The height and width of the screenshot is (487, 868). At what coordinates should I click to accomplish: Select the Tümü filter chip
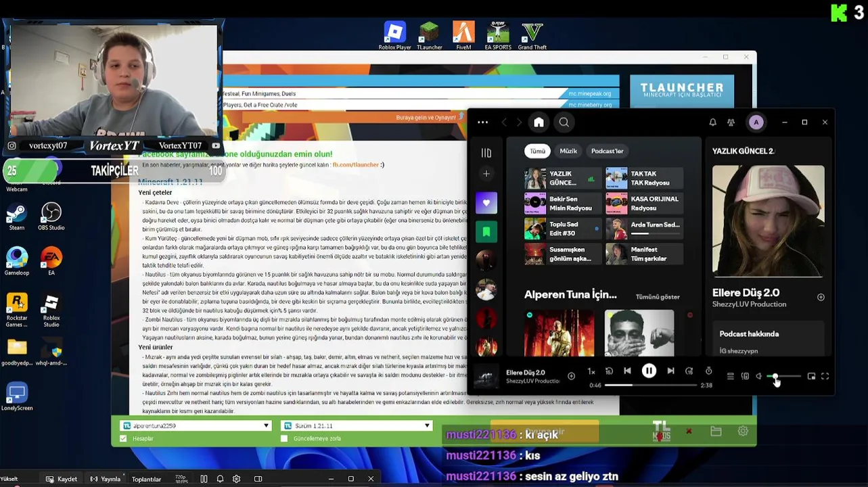pyautogui.click(x=537, y=151)
